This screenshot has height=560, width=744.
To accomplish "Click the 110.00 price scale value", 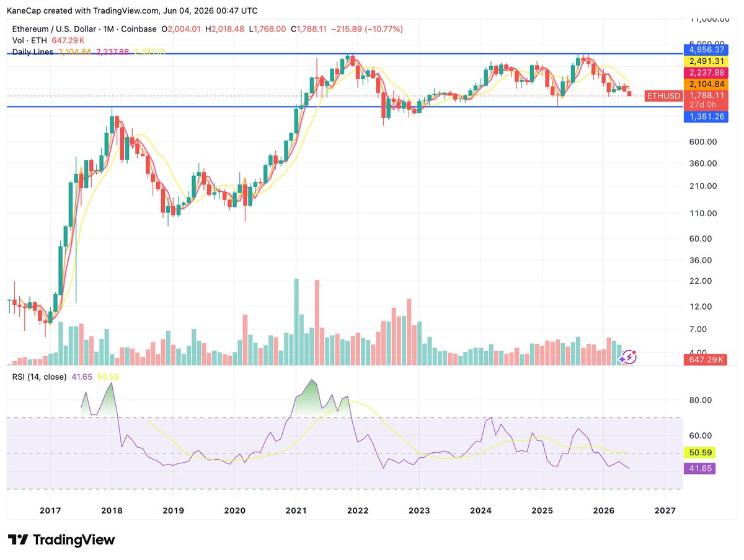I will tap(704, 213).
